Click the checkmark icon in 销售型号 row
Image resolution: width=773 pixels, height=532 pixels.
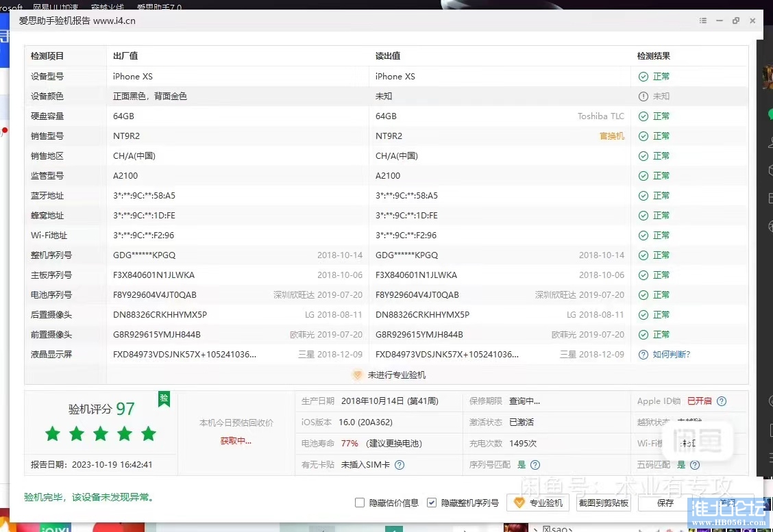pos(643,136)
